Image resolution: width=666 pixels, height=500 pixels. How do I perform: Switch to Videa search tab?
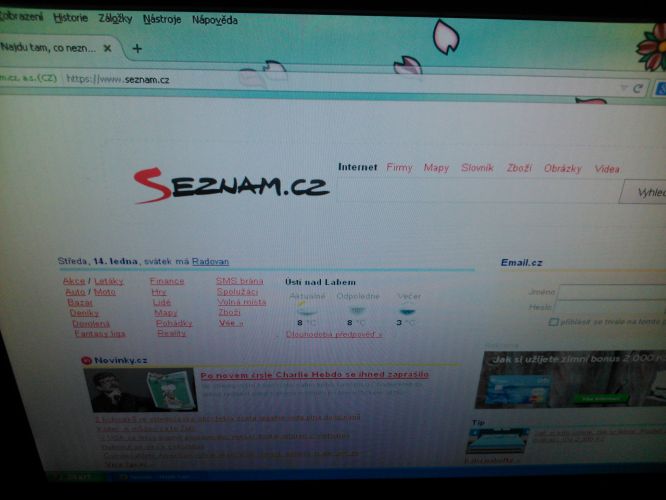607,169
